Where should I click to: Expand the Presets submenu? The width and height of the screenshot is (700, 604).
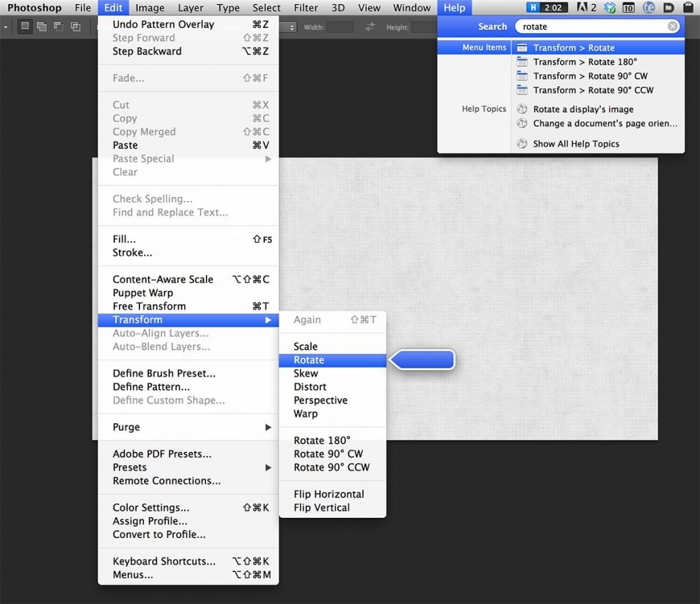[x=188, y=467]
